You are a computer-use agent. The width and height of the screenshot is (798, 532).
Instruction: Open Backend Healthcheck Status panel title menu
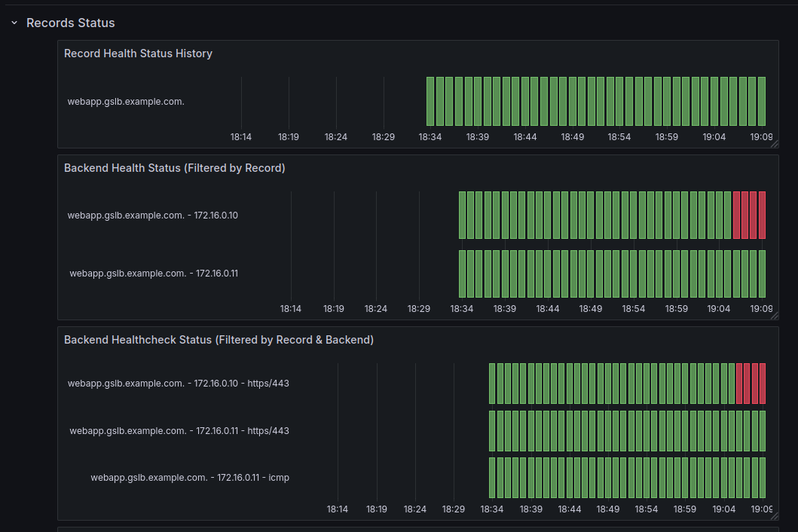219,340
